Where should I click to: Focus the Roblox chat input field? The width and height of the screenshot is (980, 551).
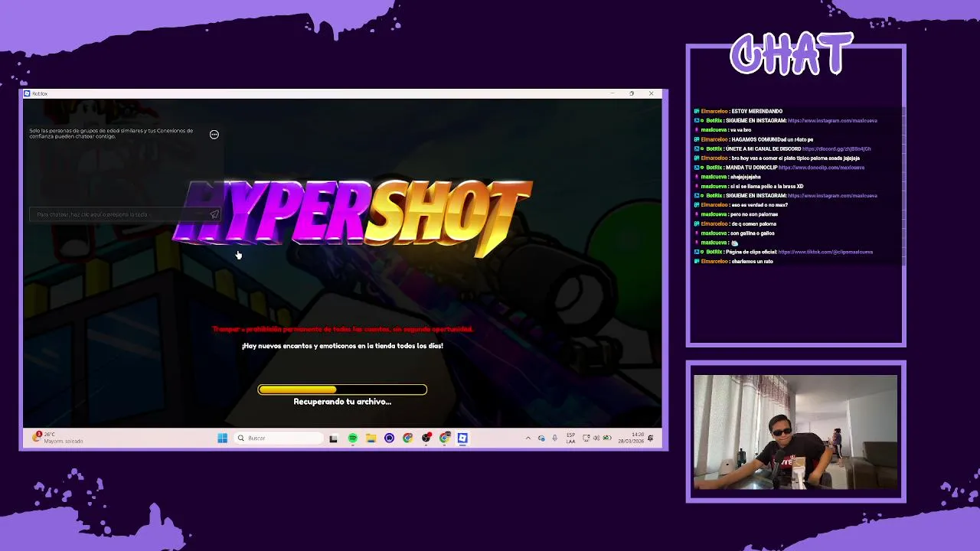point(126,214)
